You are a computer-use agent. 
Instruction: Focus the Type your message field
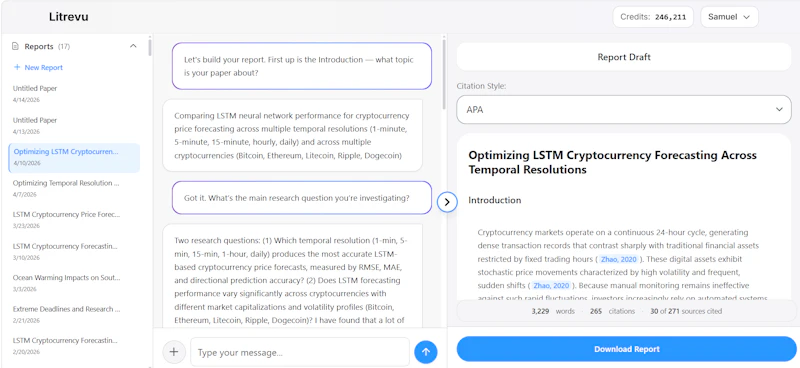coord(300,352)
